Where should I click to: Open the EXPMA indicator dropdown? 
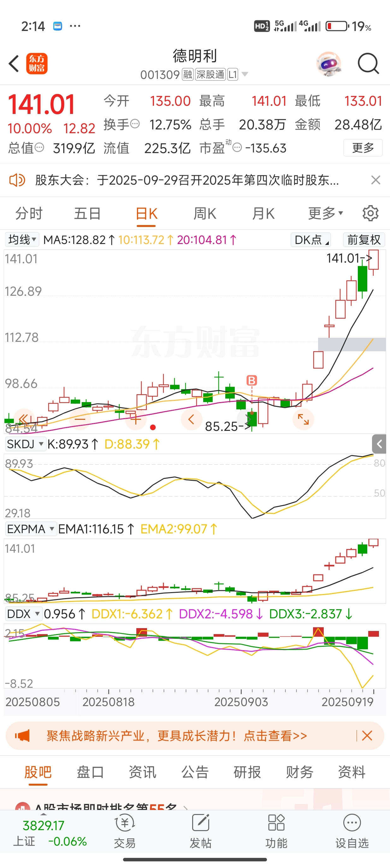click(31, 529)
